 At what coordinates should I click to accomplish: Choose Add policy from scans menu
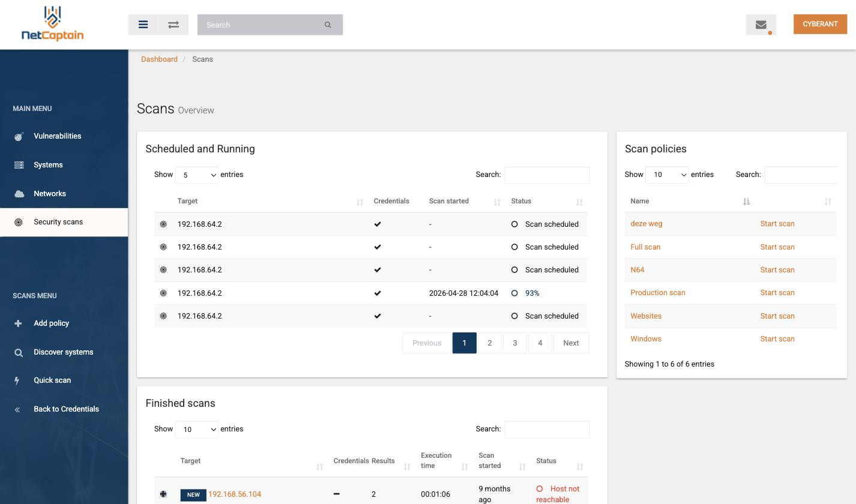(52, 323)
